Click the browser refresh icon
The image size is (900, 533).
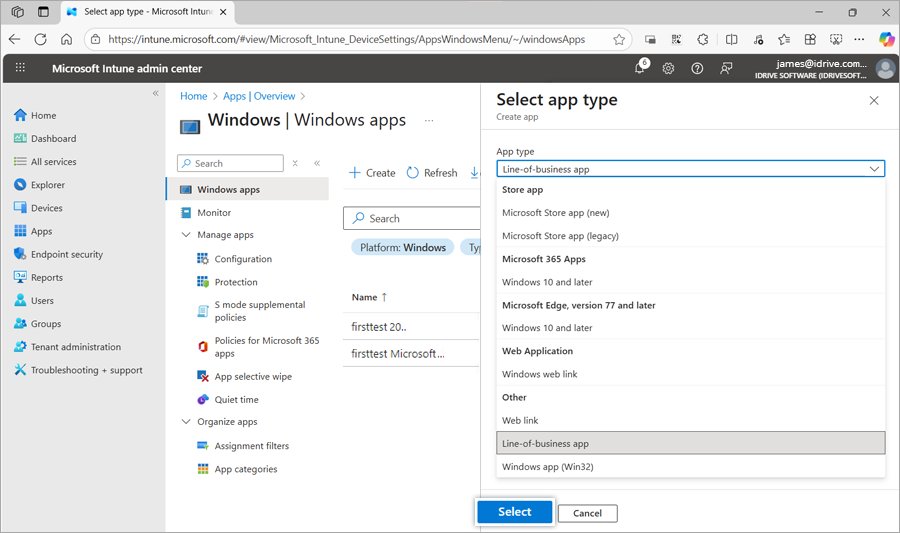coord(40,39)
